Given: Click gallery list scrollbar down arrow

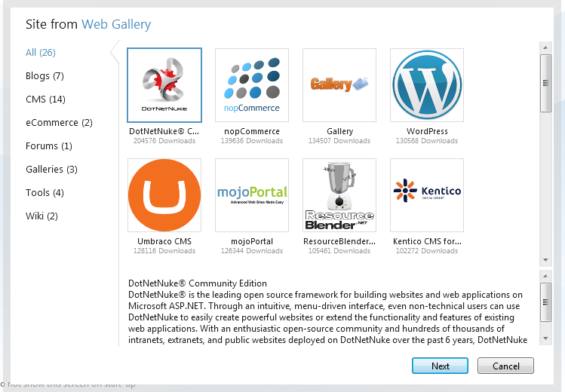Looking at the screenshot, I should [x=545, y=260].
